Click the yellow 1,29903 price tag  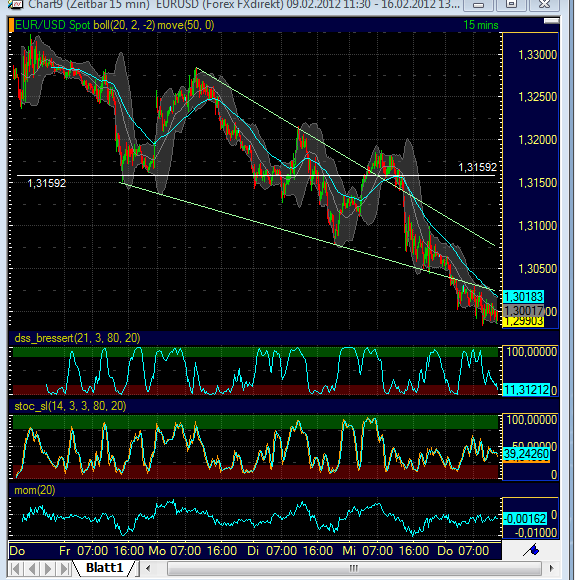(x=523, y=321)
